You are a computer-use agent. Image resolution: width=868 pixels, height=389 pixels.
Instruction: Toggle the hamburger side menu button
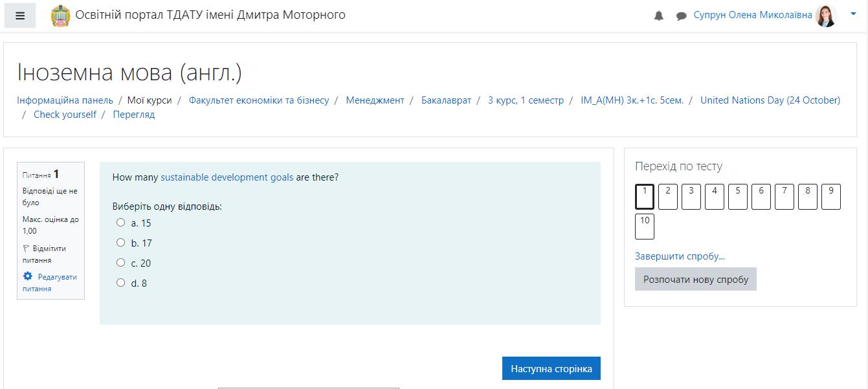[x=20, y=16]
